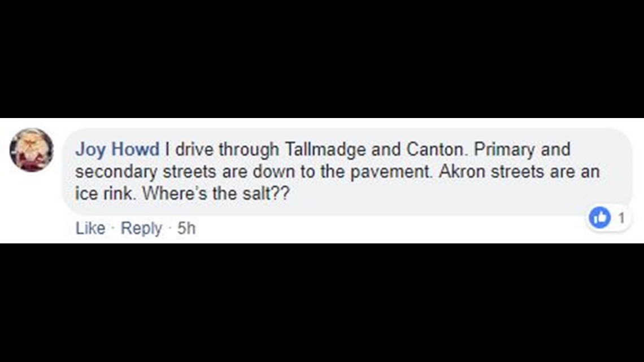Click the words secondary streets
This screenshot has width=644, height=362.
click(145, 172)
